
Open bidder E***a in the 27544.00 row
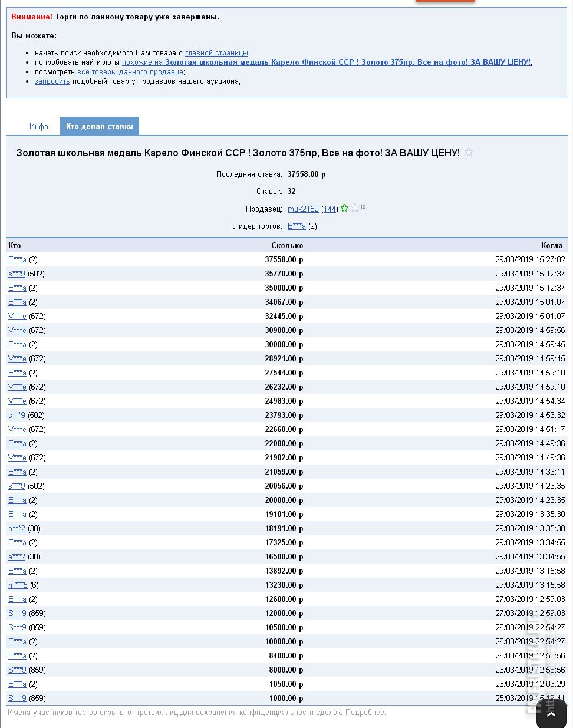click(x=17, y=373)
